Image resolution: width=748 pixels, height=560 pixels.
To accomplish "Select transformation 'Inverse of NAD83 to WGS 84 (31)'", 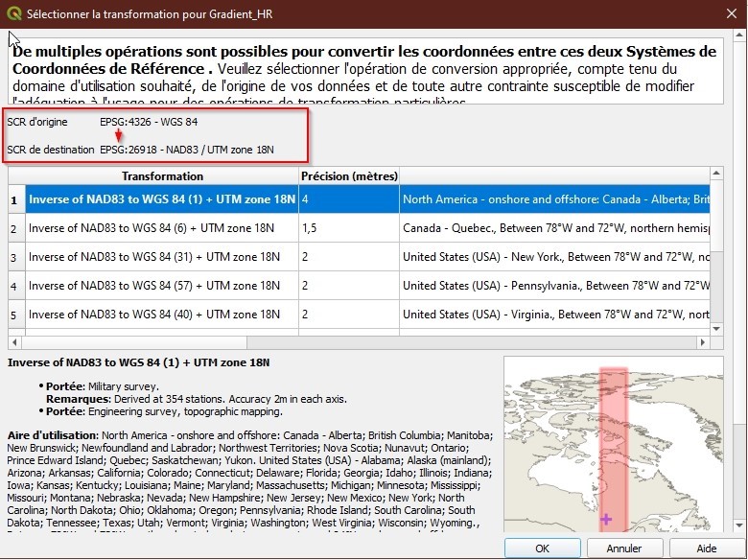I will point(162,257).
